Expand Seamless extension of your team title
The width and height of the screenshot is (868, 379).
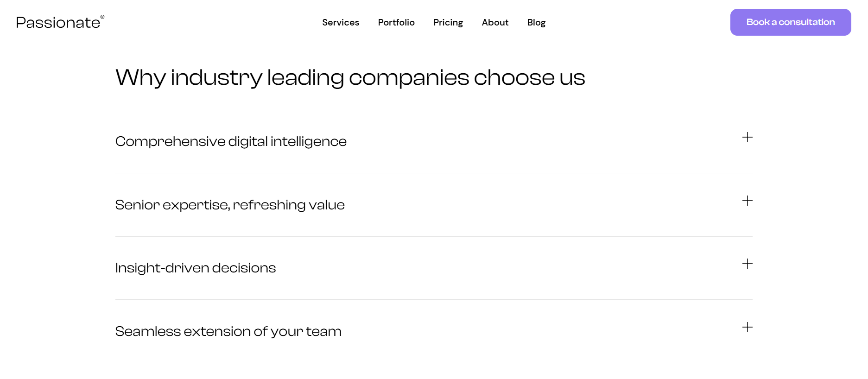(x=228, y=331)
